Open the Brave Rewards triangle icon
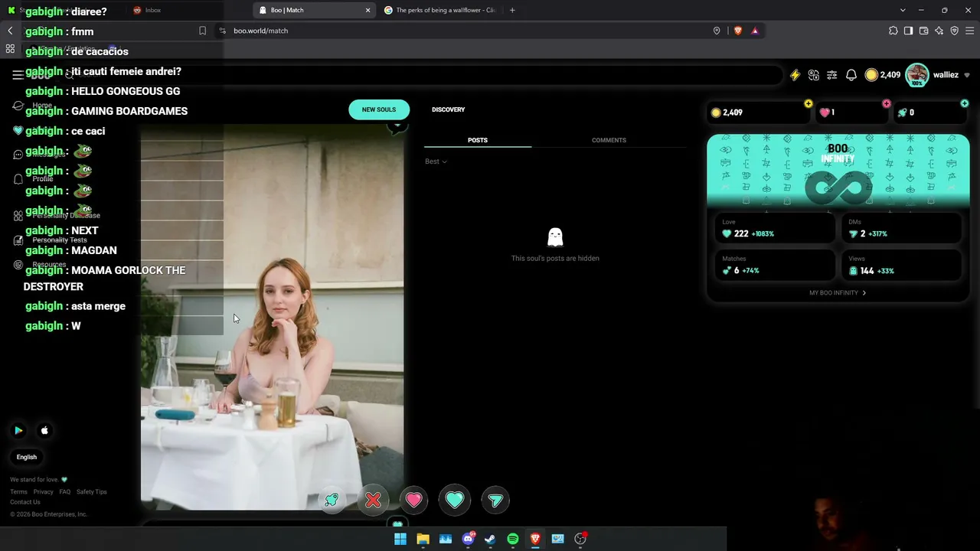980x551 pixels. coord(755,31)
